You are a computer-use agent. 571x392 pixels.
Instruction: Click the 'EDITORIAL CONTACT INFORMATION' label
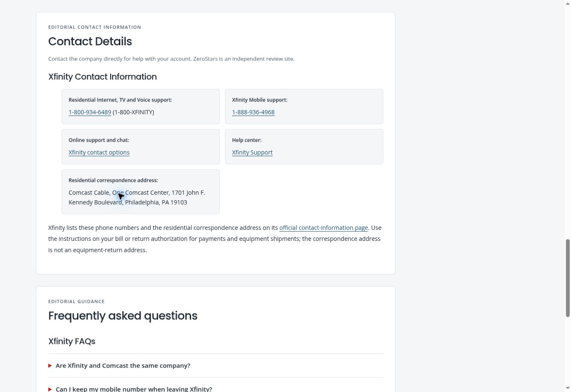tap(95, 27)
